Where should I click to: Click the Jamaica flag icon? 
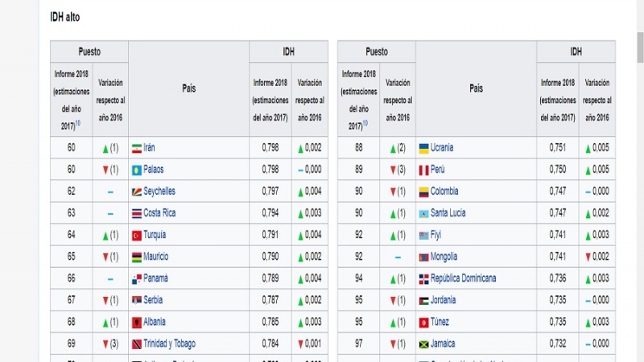click(423, 343)
